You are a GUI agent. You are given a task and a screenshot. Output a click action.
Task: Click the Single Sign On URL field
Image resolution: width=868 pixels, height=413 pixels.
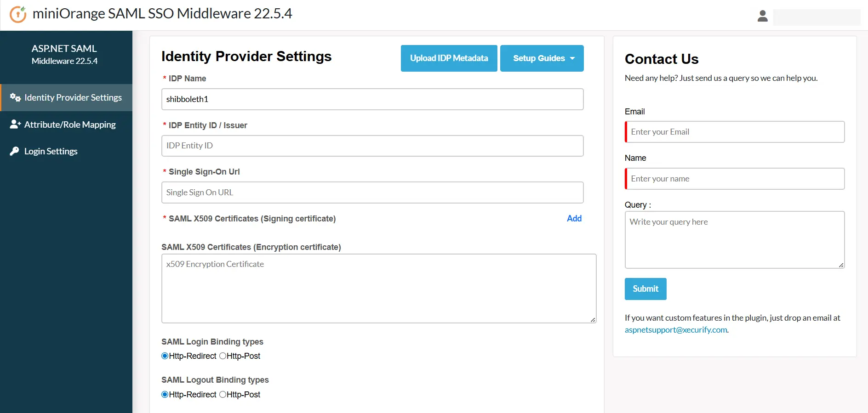pos(372,192)
